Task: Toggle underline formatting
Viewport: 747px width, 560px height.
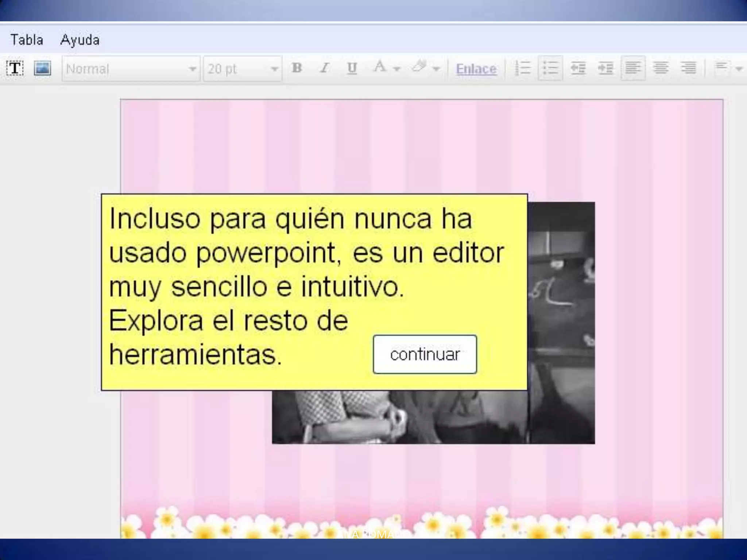Action: click(352, 68)
